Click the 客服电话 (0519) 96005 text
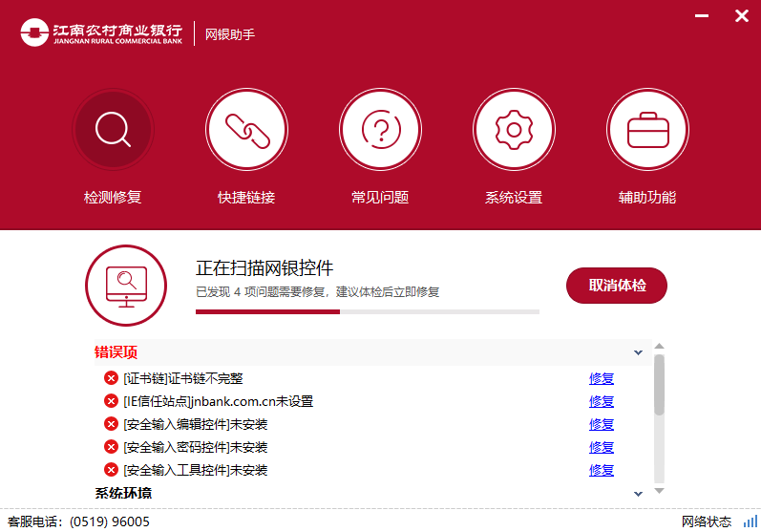 (78, 521)
